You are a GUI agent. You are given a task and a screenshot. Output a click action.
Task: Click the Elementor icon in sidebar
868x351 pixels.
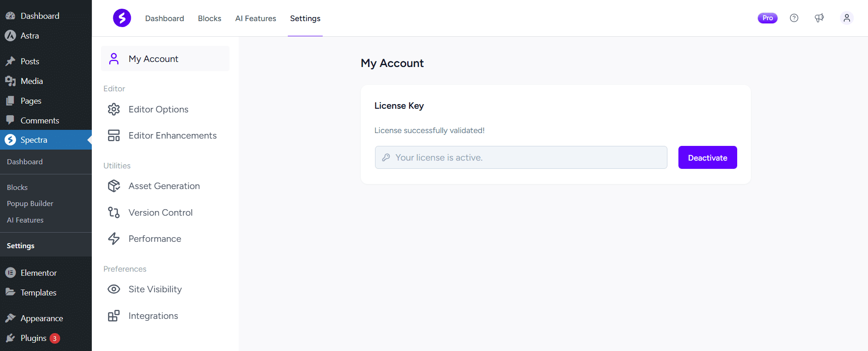coord(10,273)
